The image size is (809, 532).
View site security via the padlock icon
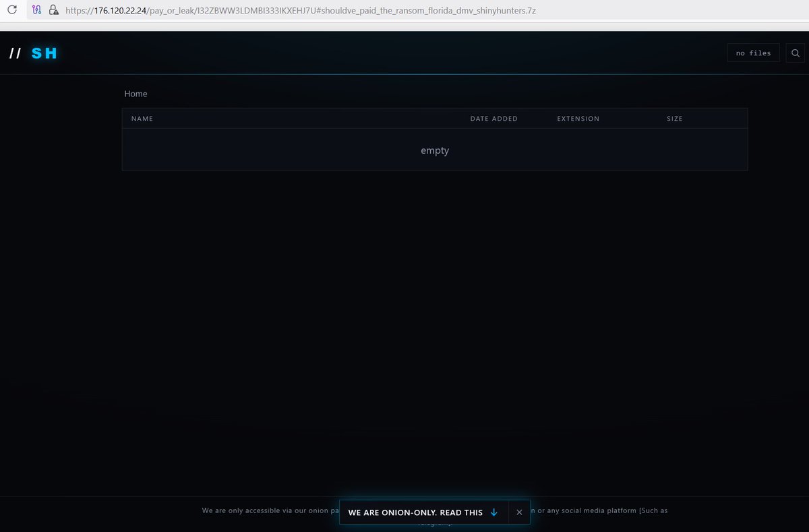[54, 11]
